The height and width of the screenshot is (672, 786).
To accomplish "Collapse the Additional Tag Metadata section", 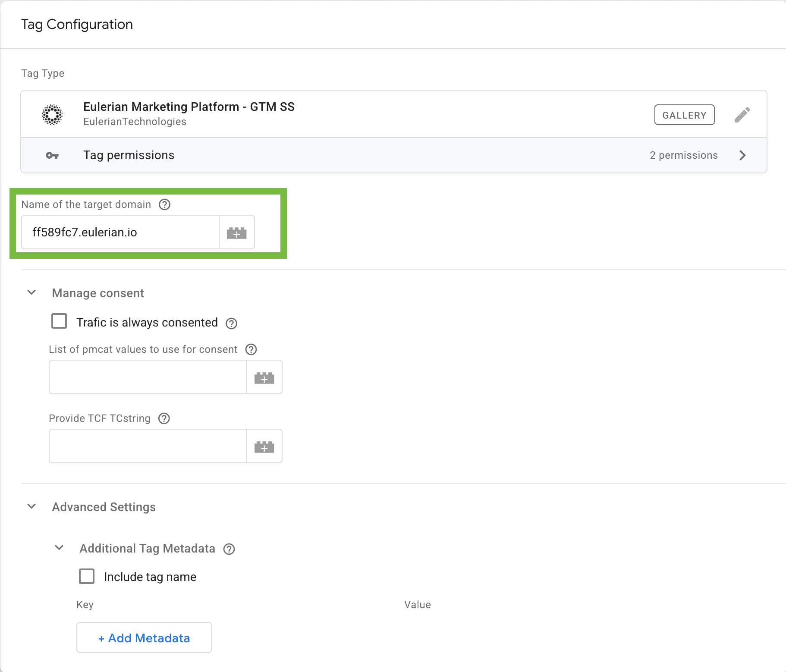I will 59,548.
